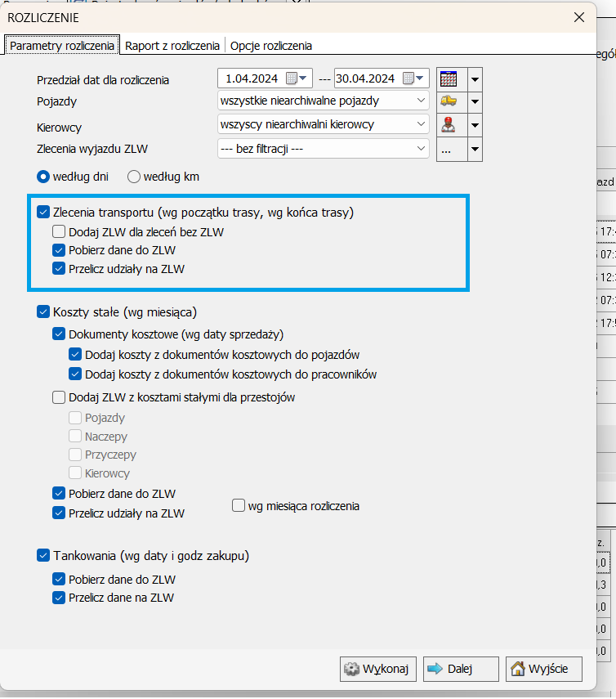Expand the Zlecenia wyjazdu ZLW filter dropdown
Viewport: 616px width, 699px height.
pos(421,149)
